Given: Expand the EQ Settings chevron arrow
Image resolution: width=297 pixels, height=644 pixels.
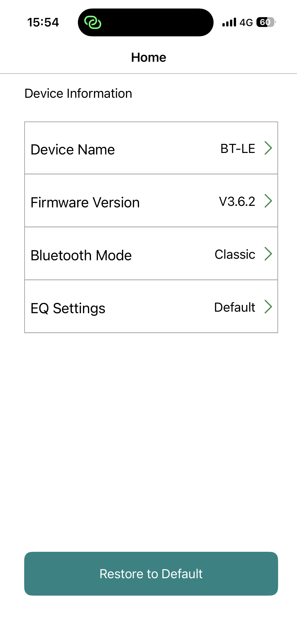Looking at the screenshot, I should pyautogui.click(x=268, y=307).
